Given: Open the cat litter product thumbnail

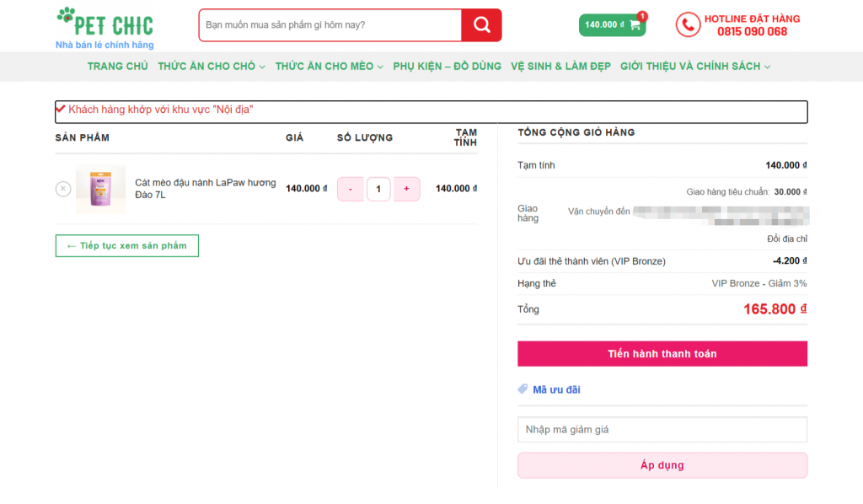Looking at the screenshot, I should click(101, 189).
